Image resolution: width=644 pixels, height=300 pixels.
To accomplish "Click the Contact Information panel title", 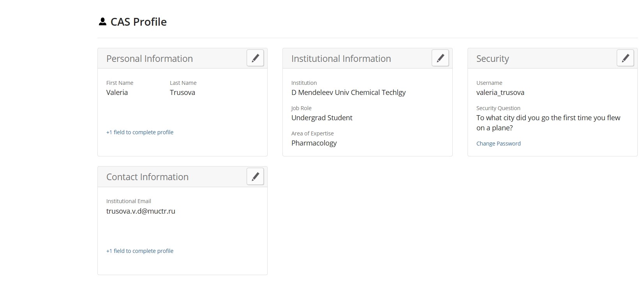I will coord(147,177).
